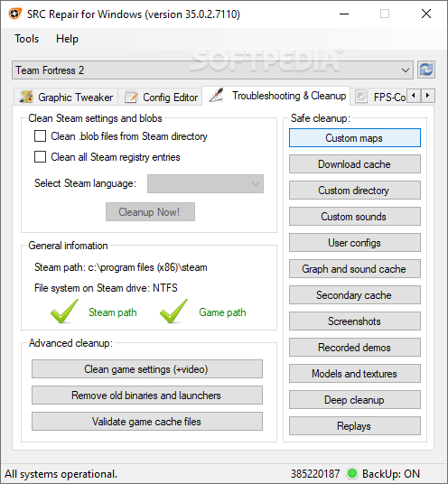The image size is (448, 484).
Task: Click the Custom directory button
Action: [x=355, y=191]
